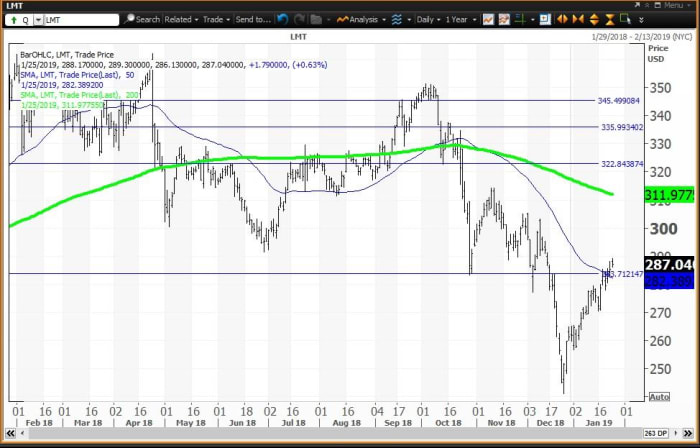Click the Send to... button

pos(253,20)
